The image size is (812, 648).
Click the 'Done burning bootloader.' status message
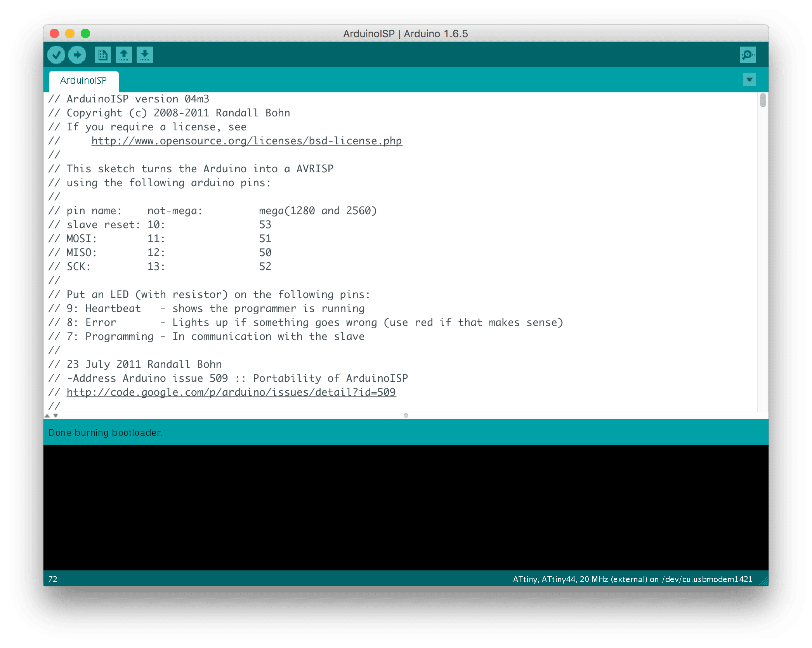106,433
